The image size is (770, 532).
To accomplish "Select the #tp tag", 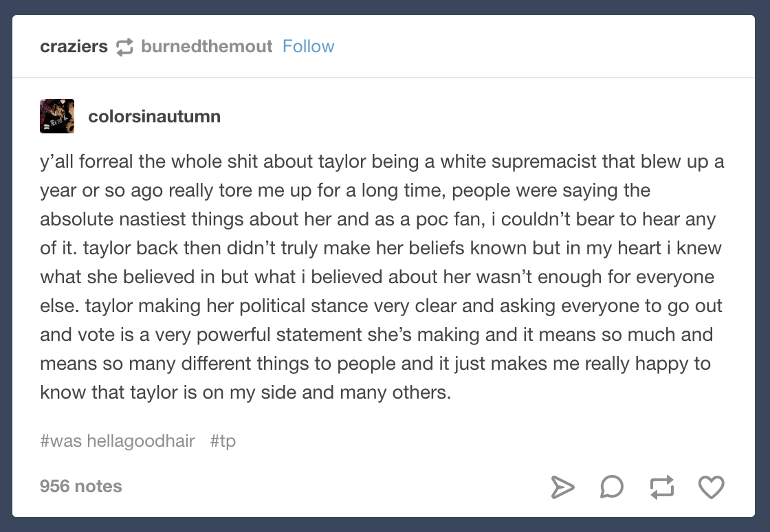I will click(223, 441).
